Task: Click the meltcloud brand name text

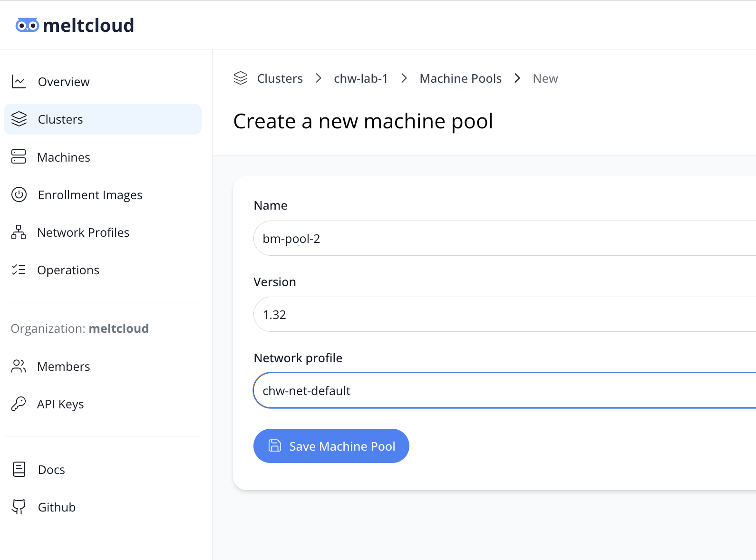Action: tap(88, 25)
